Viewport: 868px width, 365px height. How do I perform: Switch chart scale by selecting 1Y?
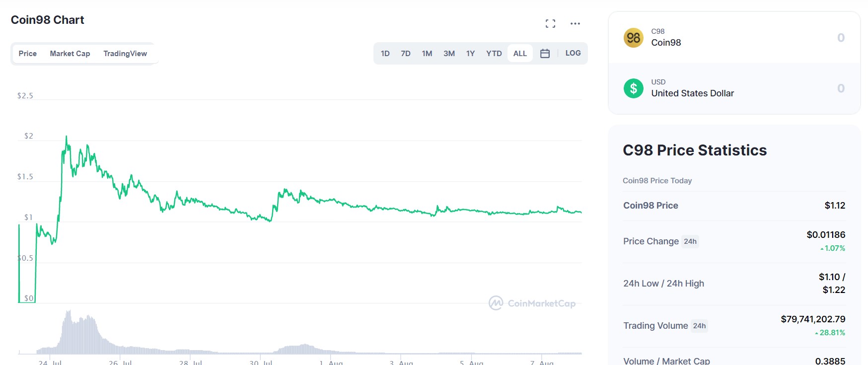[x=470, y=53]
